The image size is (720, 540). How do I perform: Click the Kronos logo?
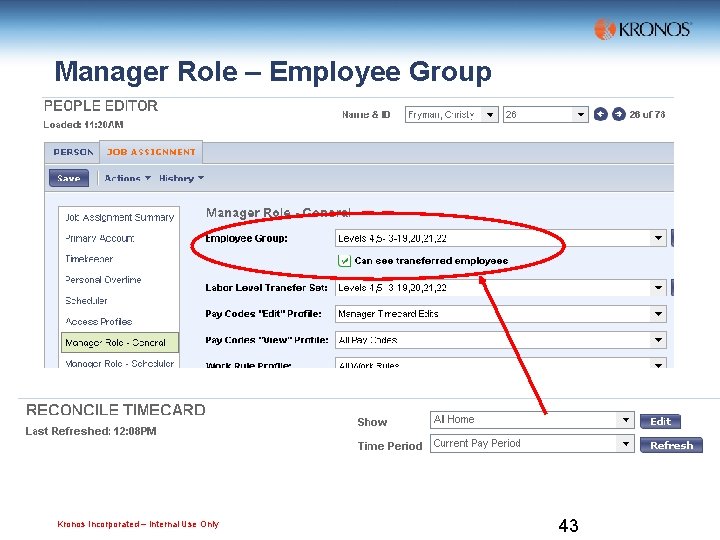coord(643,29)
